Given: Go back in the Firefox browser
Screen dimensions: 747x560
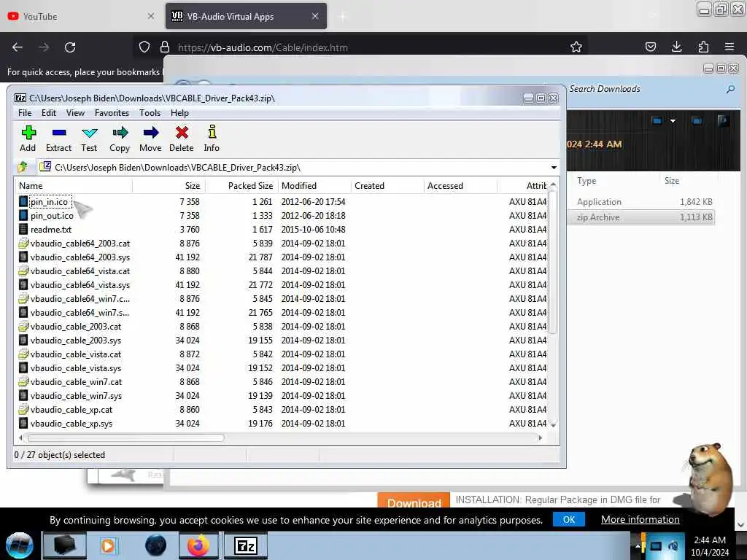Looking at the screenshot, I should [x=18, y=47].
